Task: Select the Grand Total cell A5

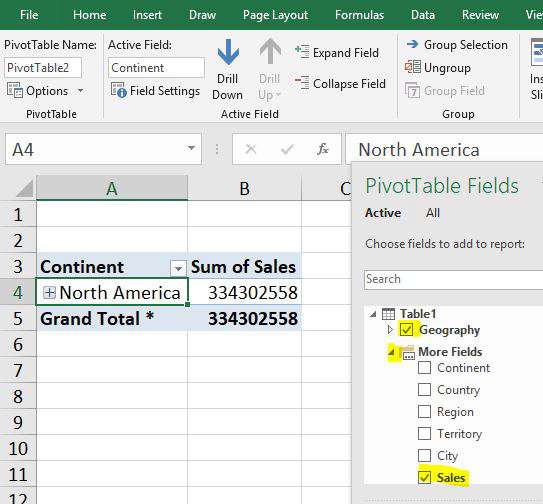Action: 112,318
